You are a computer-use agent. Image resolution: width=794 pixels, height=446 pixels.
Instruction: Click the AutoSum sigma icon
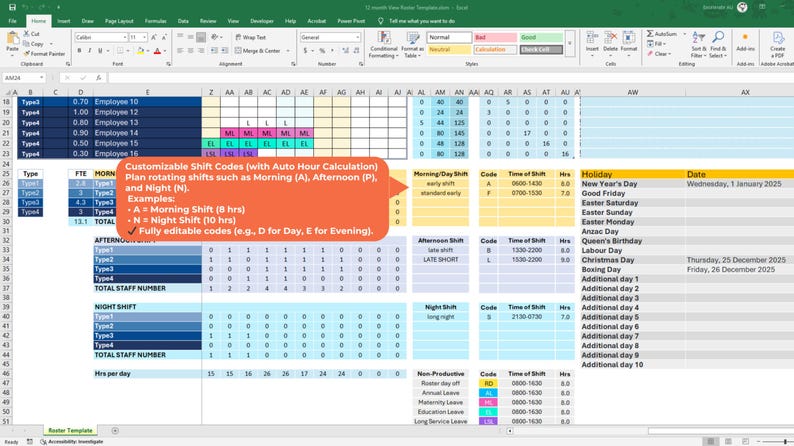650,34
